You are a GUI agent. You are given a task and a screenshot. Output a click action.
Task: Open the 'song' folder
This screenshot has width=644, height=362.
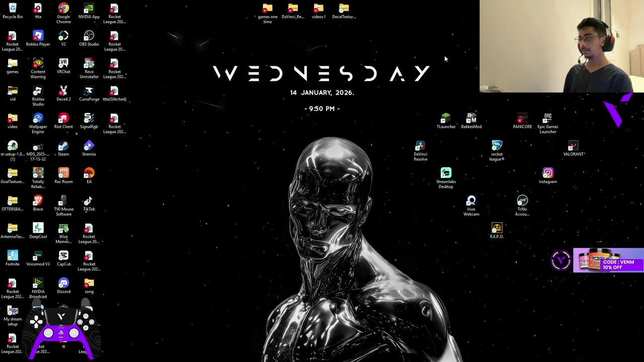(x=89, y=286)
